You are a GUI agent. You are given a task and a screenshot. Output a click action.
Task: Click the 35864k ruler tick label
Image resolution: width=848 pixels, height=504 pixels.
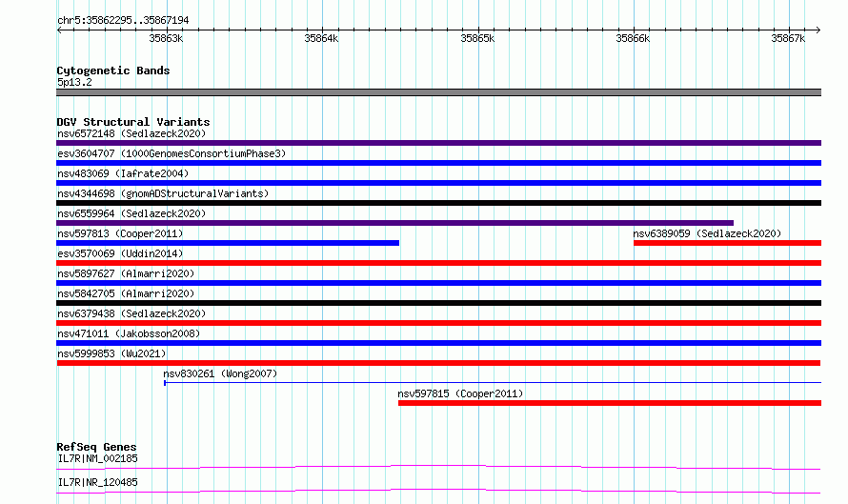[321, 38]
